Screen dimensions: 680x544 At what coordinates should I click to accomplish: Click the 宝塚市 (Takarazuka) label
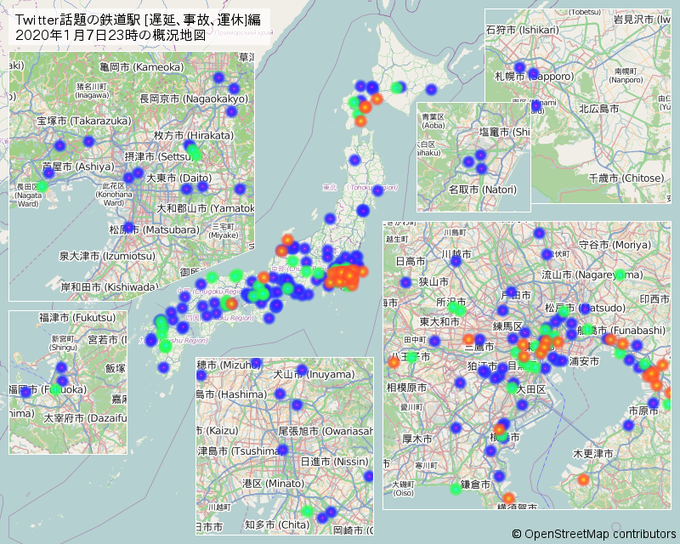click(84, 121)
